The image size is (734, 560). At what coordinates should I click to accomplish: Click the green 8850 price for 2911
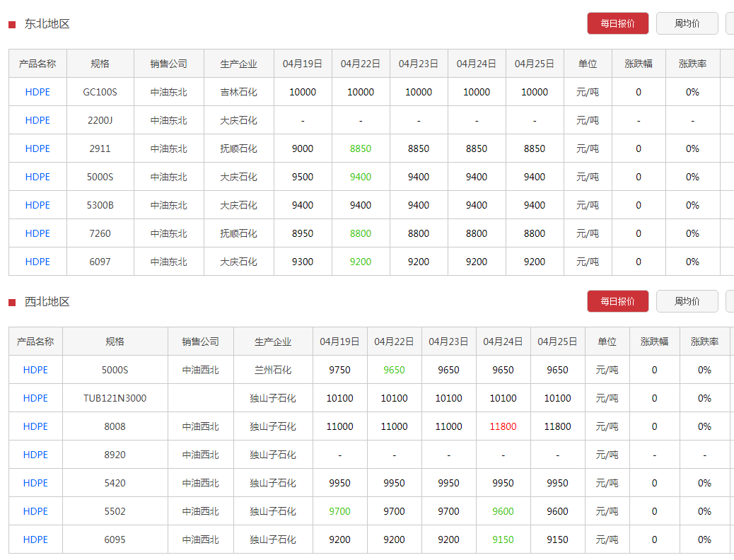[x=361, y=148]
